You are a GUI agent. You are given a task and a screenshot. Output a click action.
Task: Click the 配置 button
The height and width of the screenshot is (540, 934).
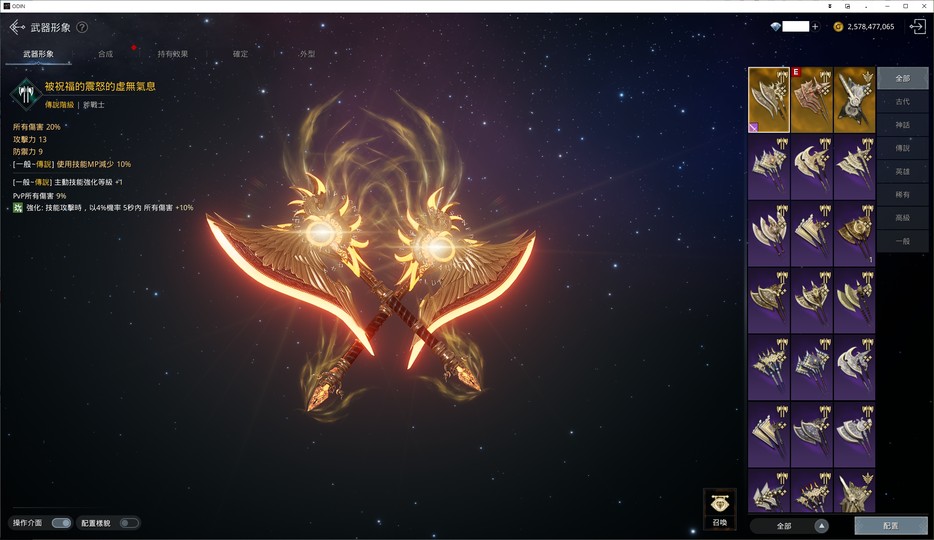(x=891, y=526)
